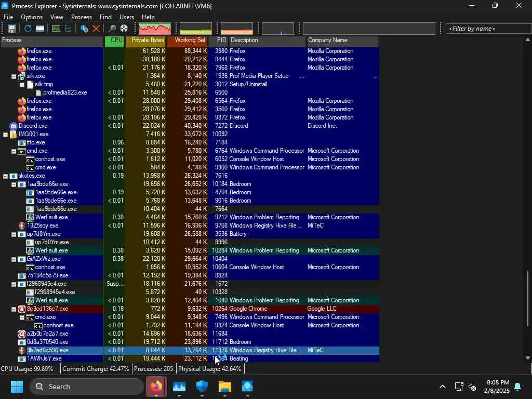Screen dimensions: 532x399
Task: Click the a2b0b7e2a7.exe process icon
Action: (22, 334)
